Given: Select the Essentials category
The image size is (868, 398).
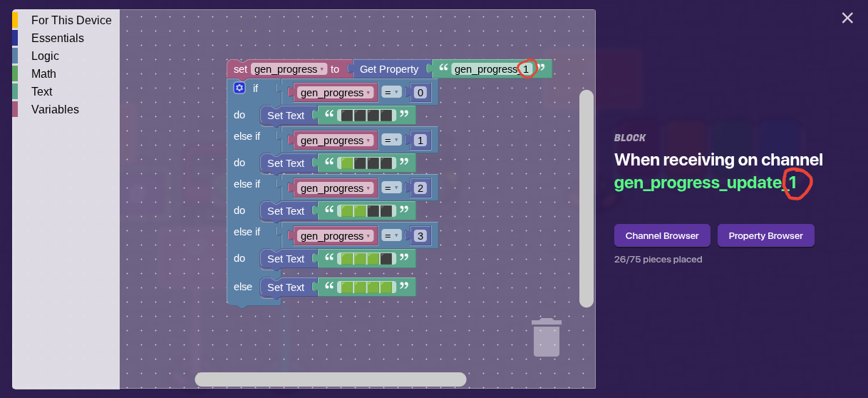Looking at the screenshot, I should click(57, 39).
